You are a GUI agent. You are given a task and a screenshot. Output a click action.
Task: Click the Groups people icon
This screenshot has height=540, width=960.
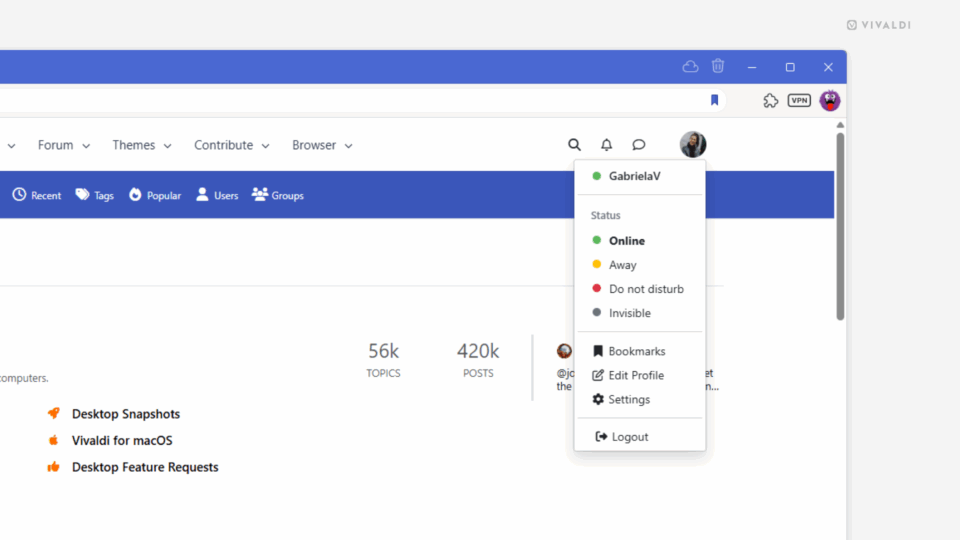coord(260,195)
